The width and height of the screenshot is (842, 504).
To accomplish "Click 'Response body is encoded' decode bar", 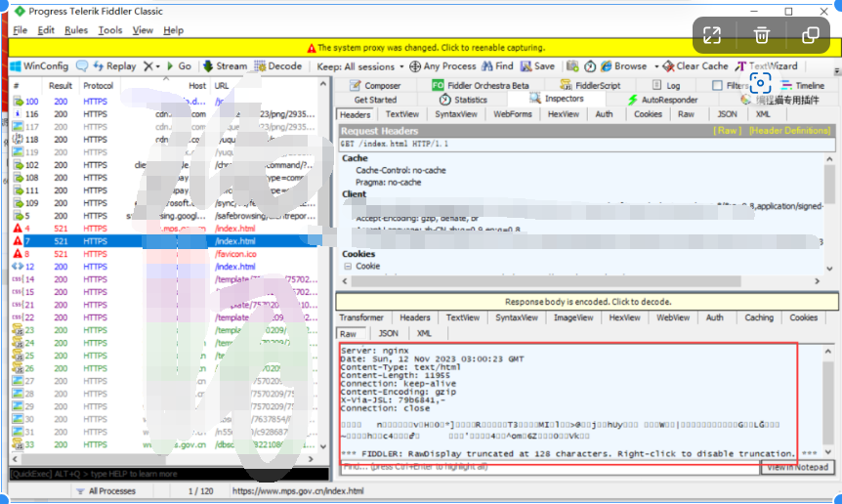I will pyautogui.click(x=587, y=302).
